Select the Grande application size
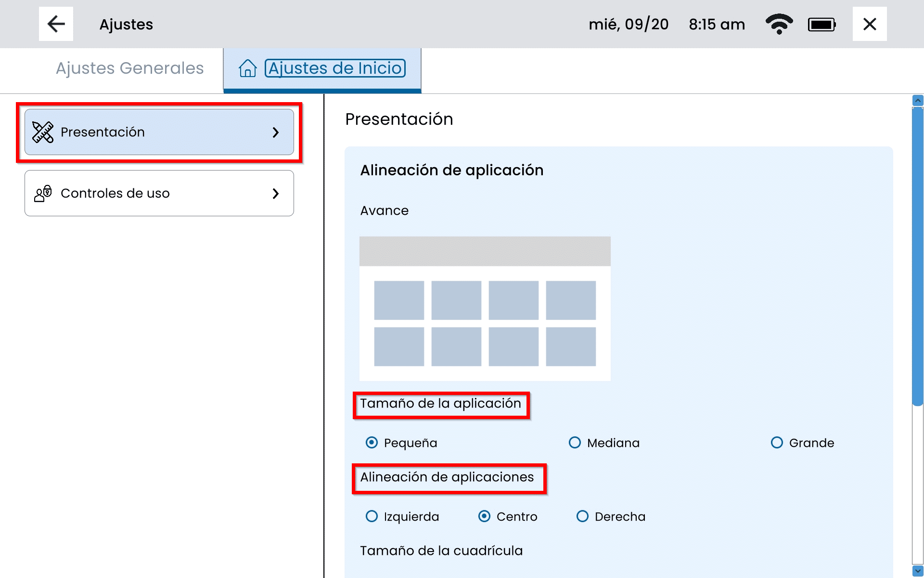 point(777,443)
